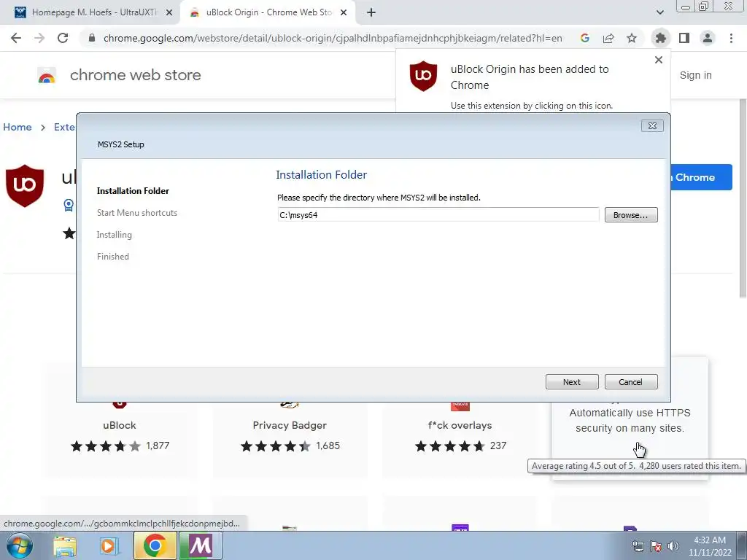Close the MSYS2 Setup dialog

652,125
